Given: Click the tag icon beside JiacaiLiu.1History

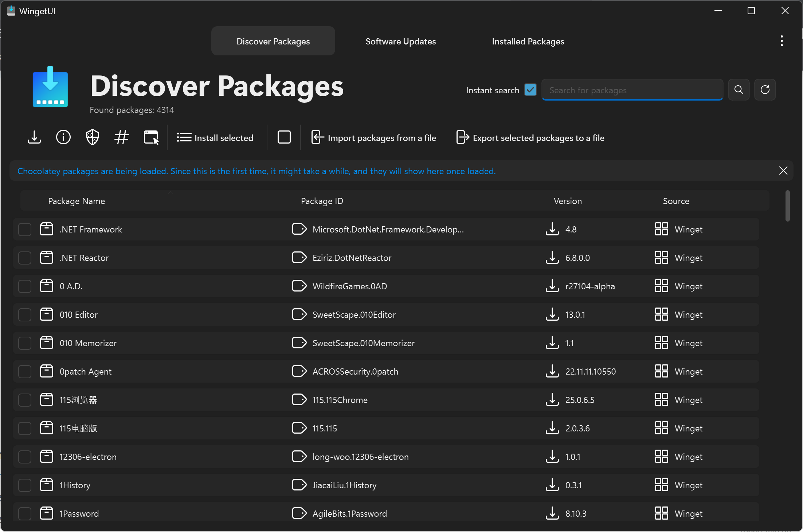Looking at the screenshot, I should coord(299,485).
